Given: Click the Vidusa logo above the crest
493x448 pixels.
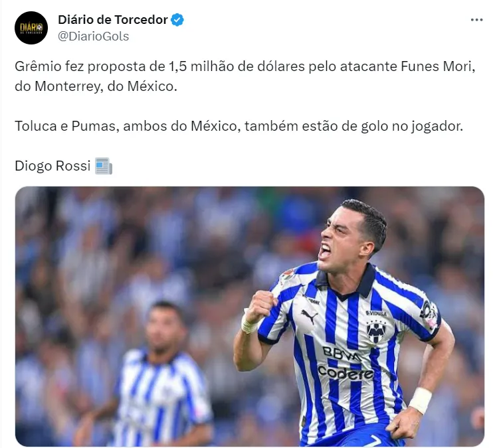Looking at the screenshot, I should click(376, 313).
